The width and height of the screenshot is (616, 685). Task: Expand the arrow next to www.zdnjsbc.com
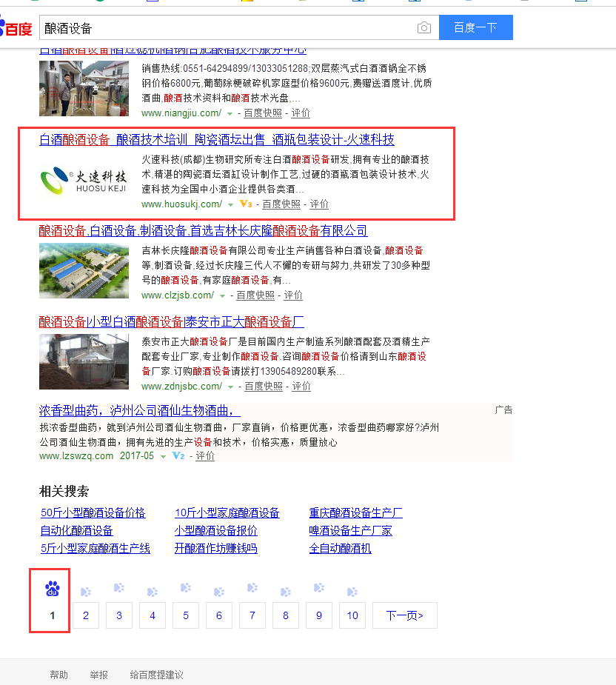[231, 387]
